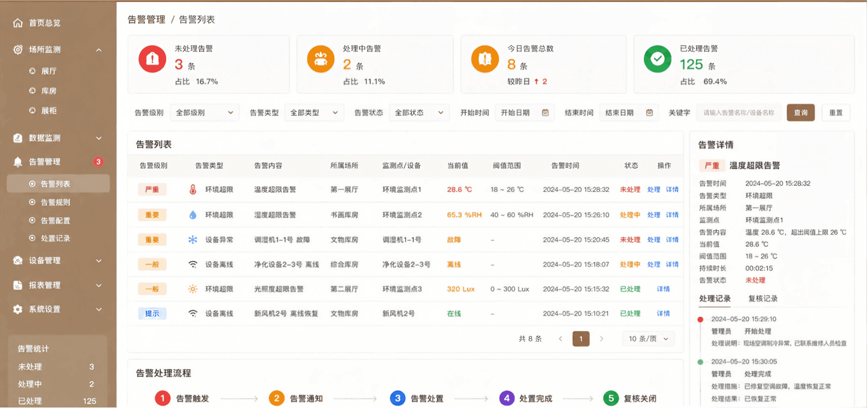Click 详情 link in 新风机2号 离线恢复 row

click(x=663, y=314)
